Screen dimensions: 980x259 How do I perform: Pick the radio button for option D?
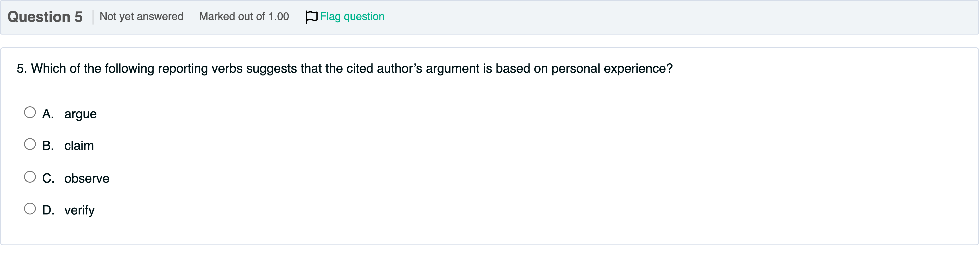pyautogui.click(x=30, y=209)
